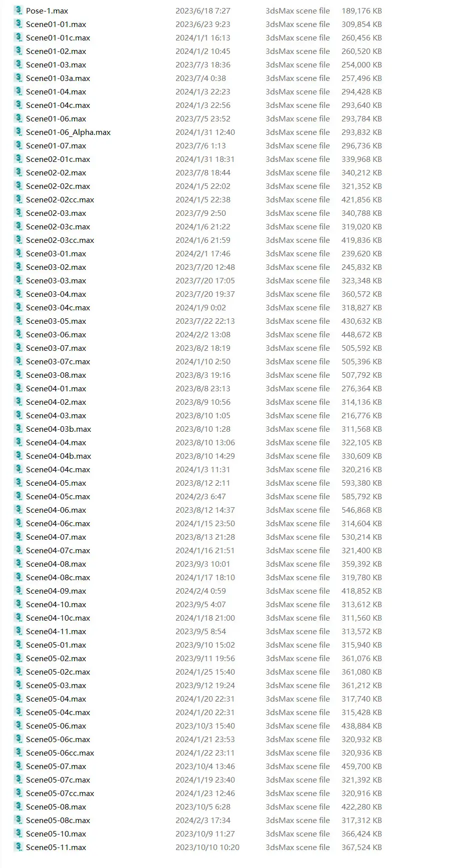Click the 3ds Max icon beside Pose-1.max

coord(18,10)
